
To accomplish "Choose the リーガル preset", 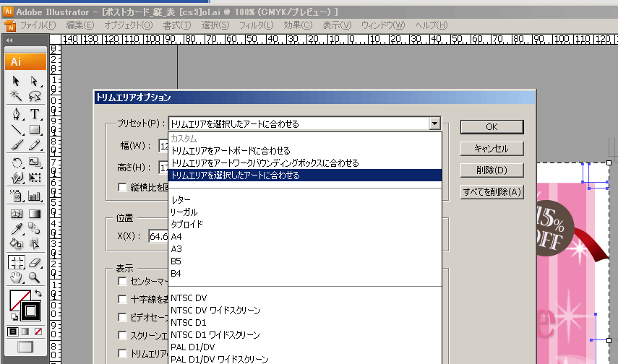I will click(305, 212).
